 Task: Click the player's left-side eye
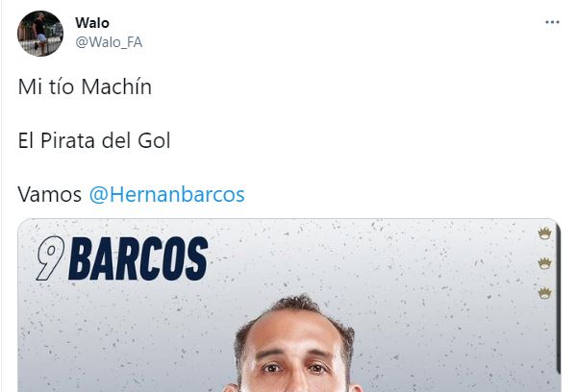[x=271, y=368]
